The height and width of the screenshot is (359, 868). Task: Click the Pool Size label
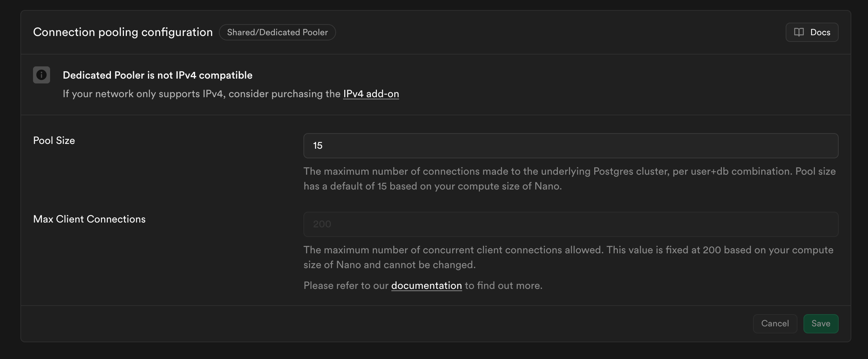click(54, 141)
